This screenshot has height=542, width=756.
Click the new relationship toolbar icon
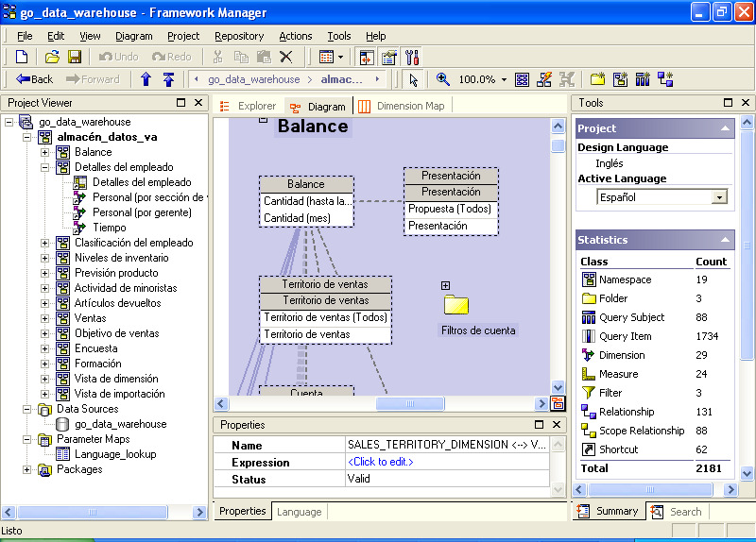click(x=665, y=79)
